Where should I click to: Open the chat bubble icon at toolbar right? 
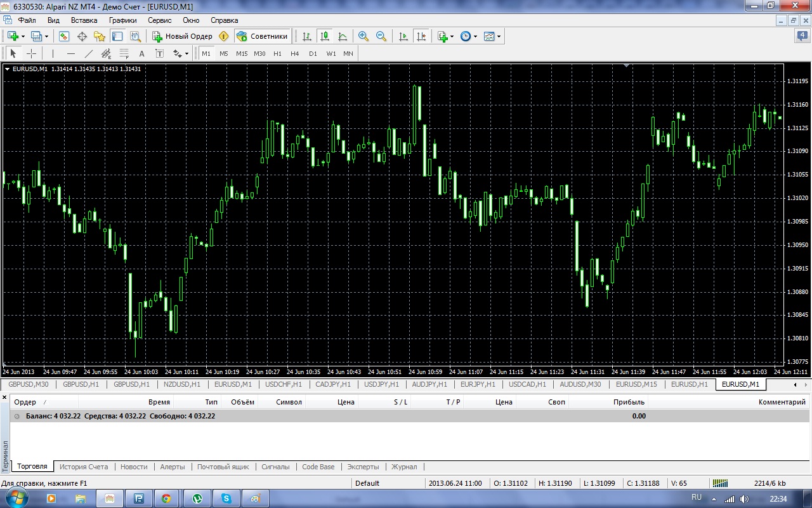(801, 36)
